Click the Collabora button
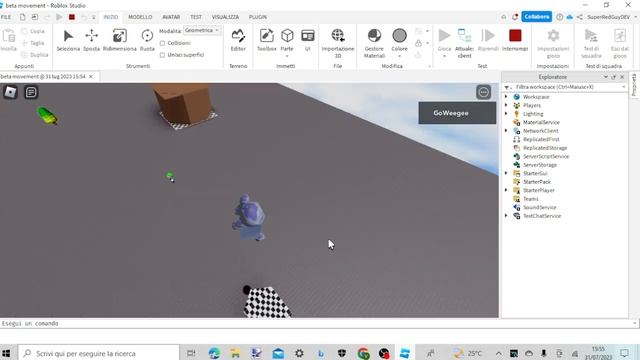Image resolution: width=640 pixels, height=360 pixels. point(536,17)
